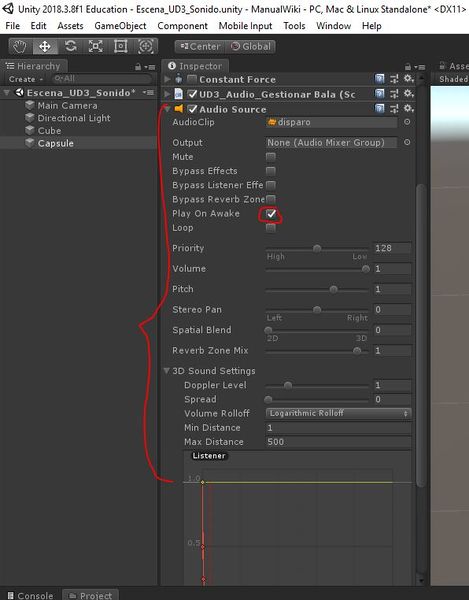Select the Rect transform tool
This screenshot has width=469, height=600.
[121, 47]
